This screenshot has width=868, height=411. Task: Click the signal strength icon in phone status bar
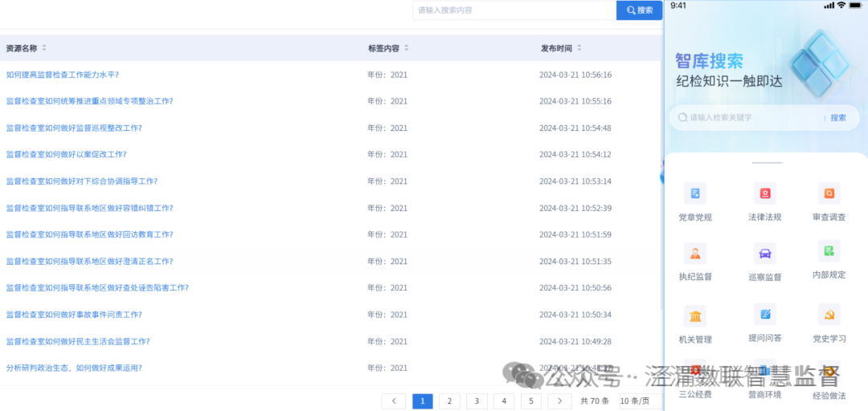829,6
